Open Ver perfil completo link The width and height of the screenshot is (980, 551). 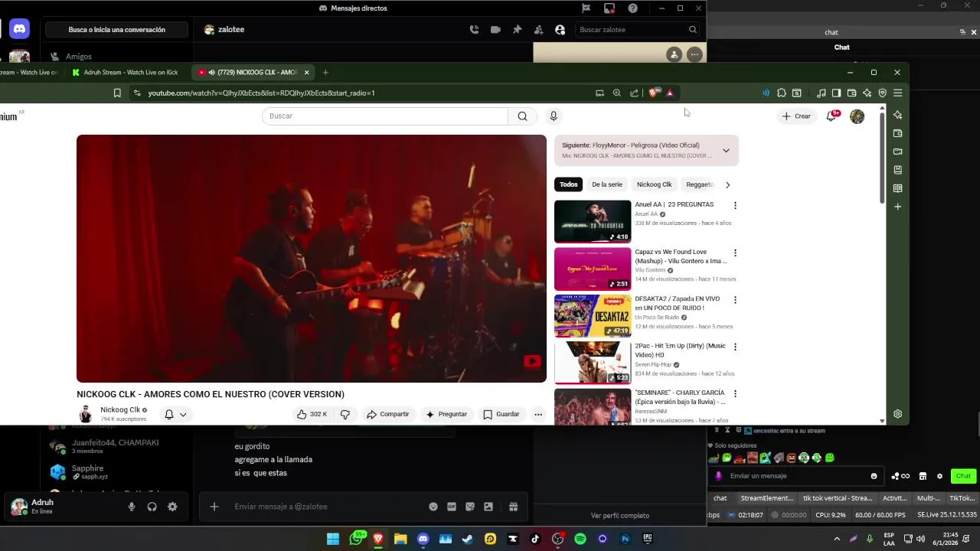coord(620,516)
